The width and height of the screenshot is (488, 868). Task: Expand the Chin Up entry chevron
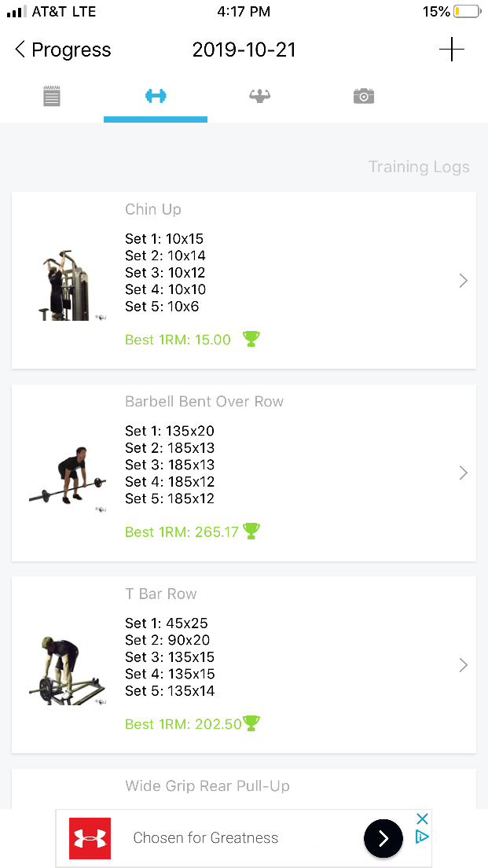pos(463,281)
